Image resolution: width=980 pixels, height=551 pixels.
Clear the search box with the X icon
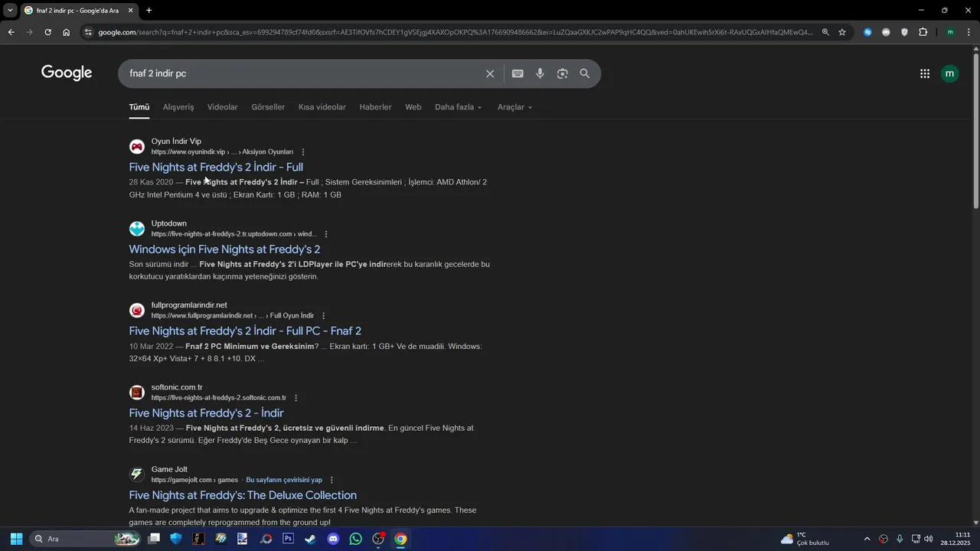490,73
